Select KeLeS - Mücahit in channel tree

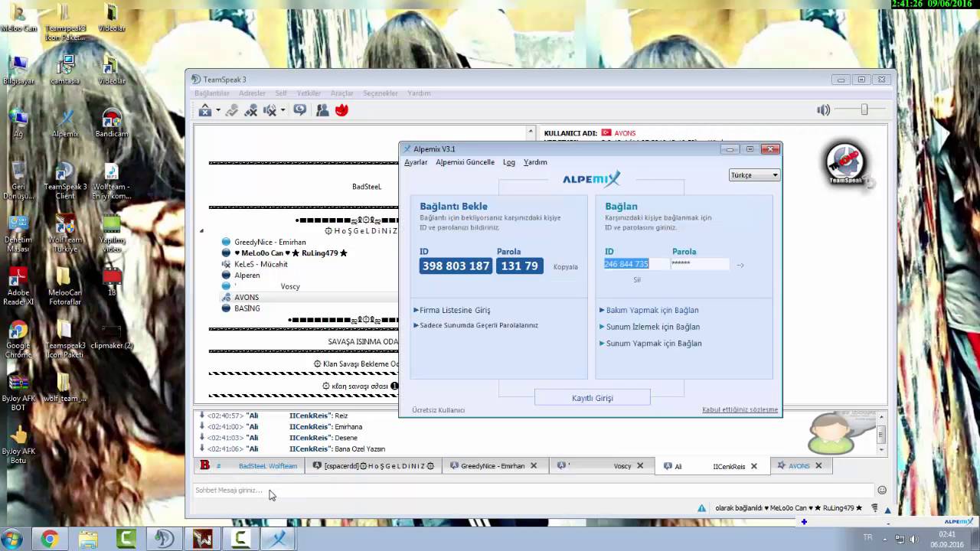(261, 264)
